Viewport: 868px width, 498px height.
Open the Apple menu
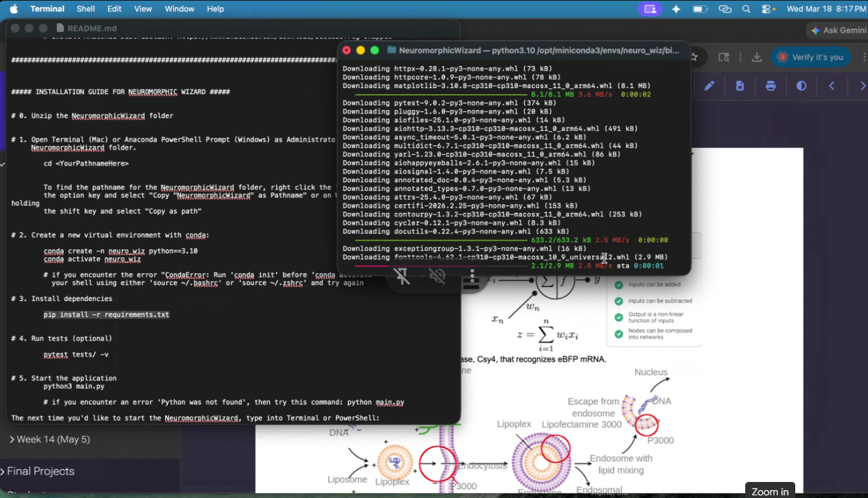pyautogui.click(x=14, y=9)
